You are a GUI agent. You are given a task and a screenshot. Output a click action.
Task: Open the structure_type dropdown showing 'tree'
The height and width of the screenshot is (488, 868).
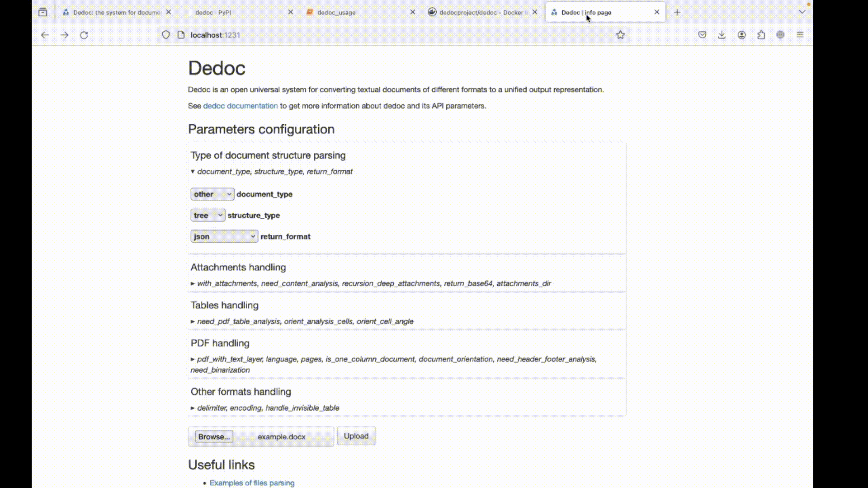point(208,215)
